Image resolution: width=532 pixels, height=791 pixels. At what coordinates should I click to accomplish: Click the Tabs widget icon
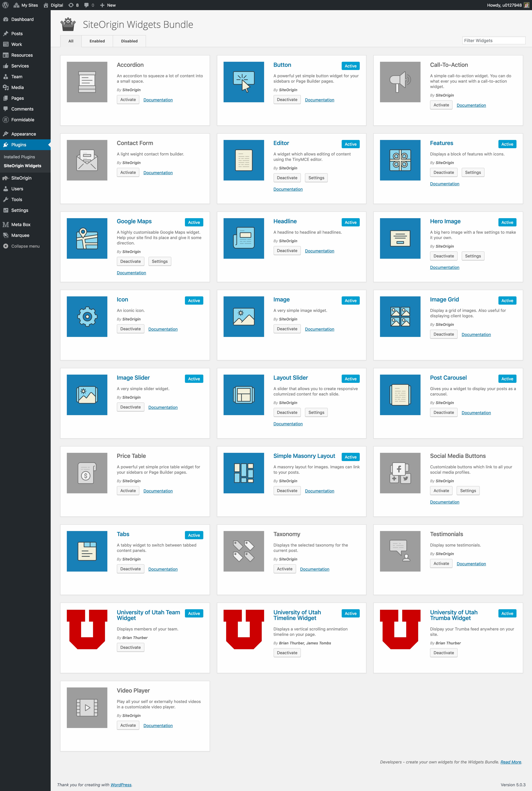click(x=87, y=551)
